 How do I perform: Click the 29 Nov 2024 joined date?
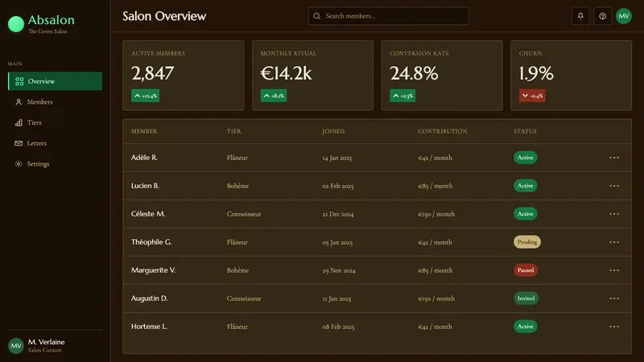point(339,270)
